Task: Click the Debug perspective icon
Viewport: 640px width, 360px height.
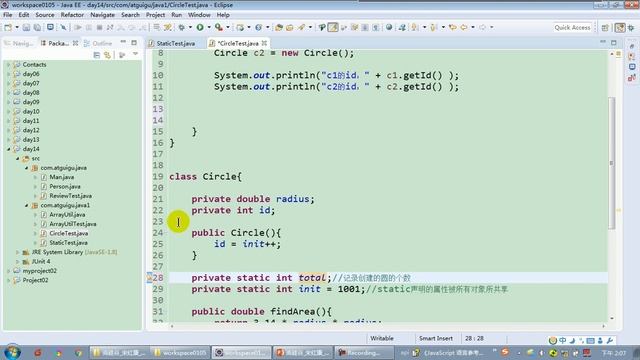Action: (x=631, y=28)
